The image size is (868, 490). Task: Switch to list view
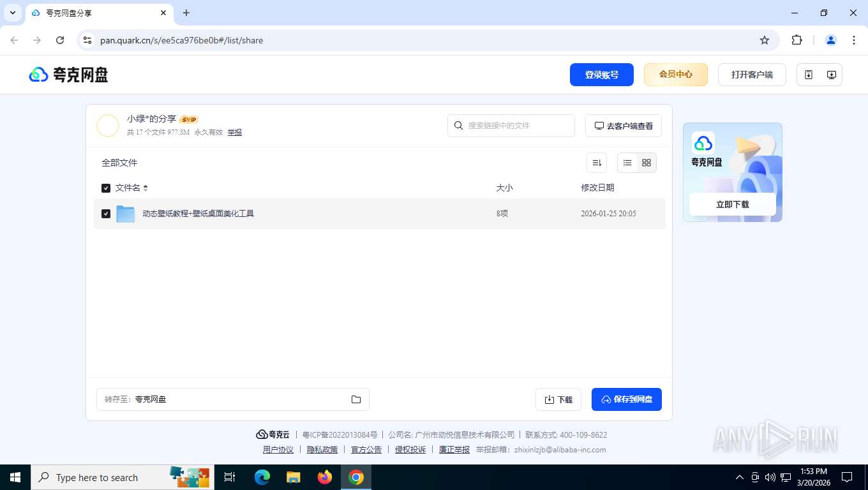coord(627,163)
